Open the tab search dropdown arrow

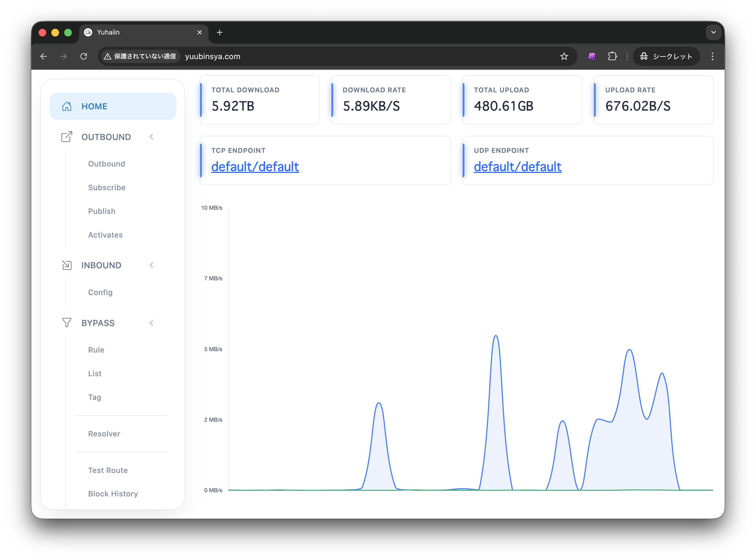(713, 32)
